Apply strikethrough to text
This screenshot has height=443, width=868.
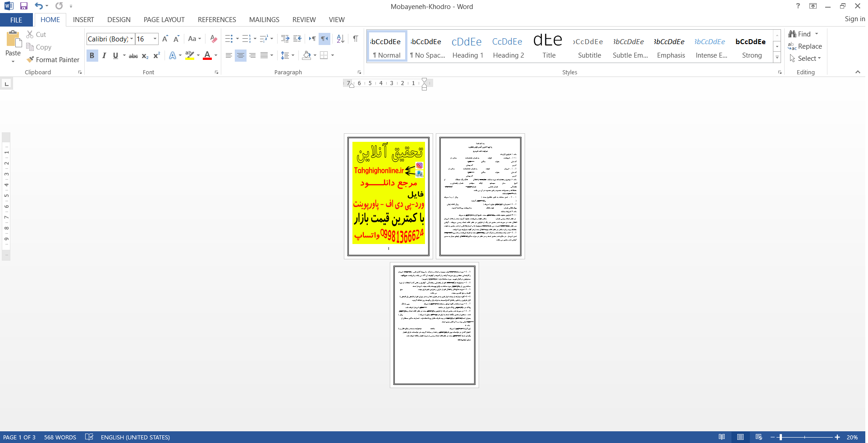click(x=133, y=56)
